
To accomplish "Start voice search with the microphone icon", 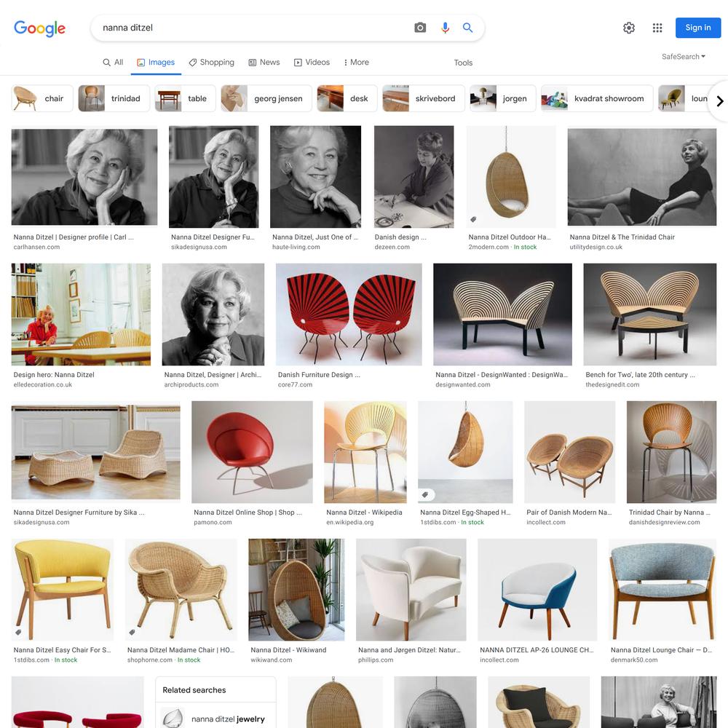I will click(445, 28).
